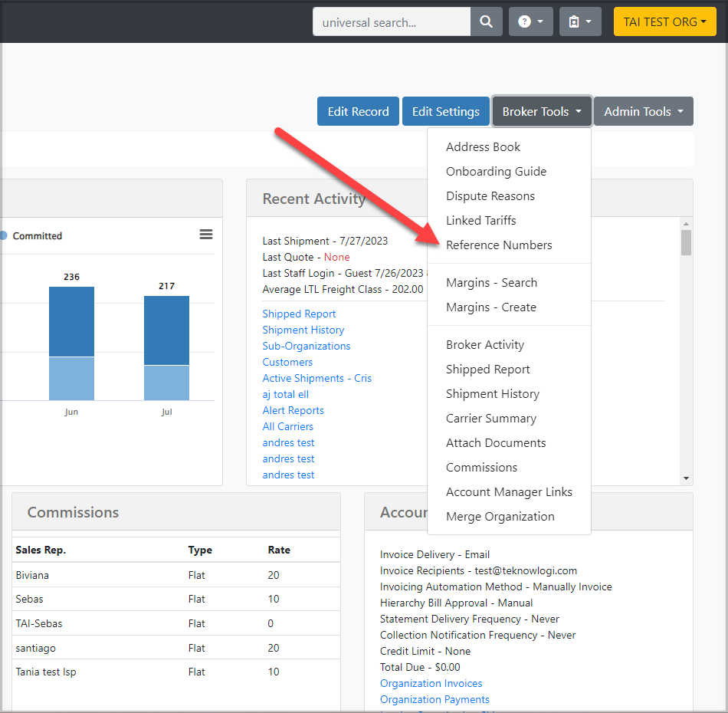The width and height of the screenshot is (728, 713).
Task: Click the Edit Settings button
Action: (445, 112)
